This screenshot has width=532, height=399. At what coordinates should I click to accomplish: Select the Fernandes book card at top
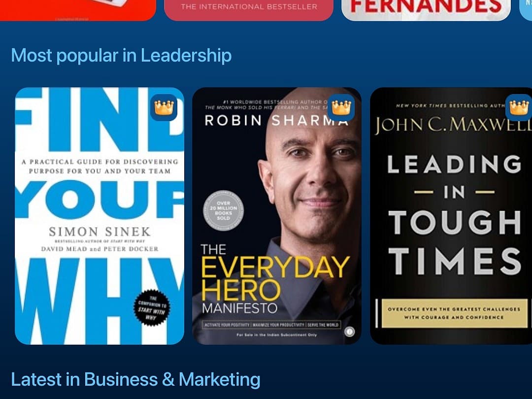coord(426,10)
